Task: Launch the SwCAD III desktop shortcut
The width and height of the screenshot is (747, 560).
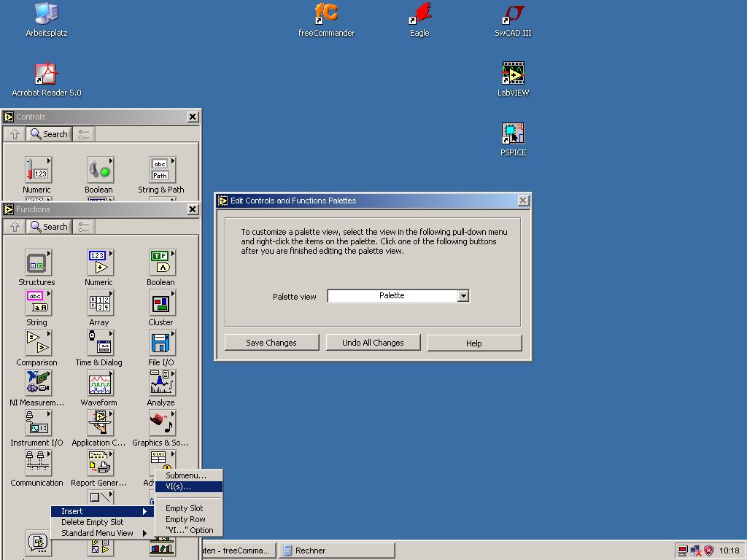Action: 513,20
